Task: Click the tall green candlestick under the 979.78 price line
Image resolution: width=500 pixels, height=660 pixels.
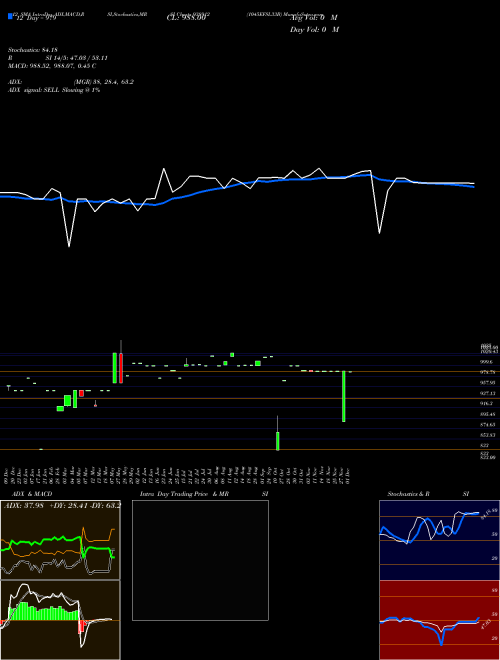Action: (344, 396)
